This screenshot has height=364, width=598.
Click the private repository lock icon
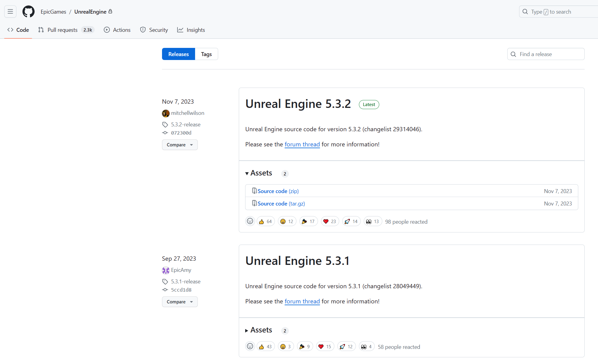[110, 11]
